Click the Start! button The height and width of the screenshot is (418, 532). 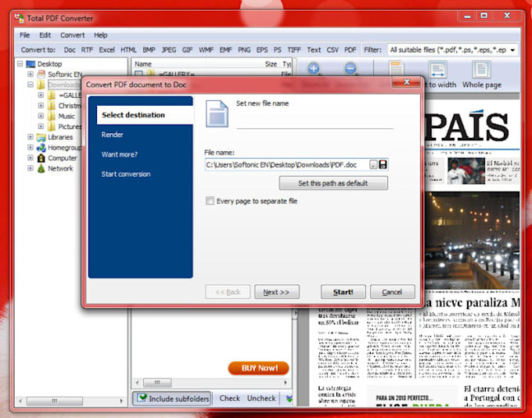coord(343,292)
